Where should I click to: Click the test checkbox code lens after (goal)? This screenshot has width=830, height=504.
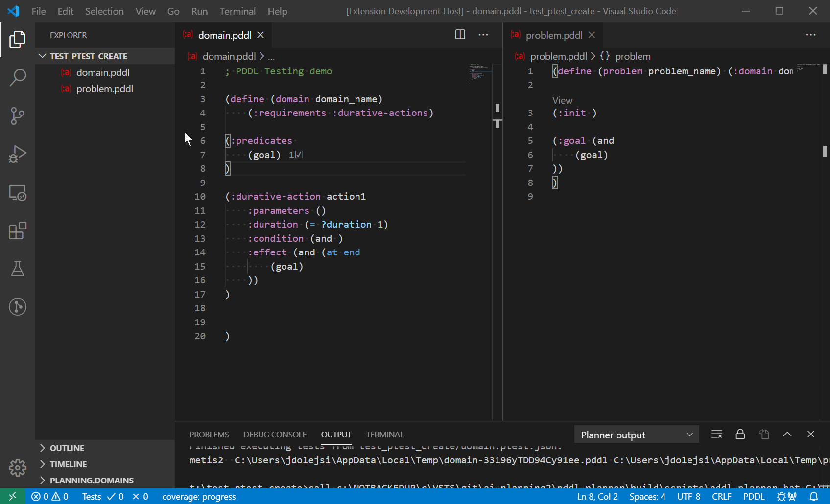click(x=296, y=155)
